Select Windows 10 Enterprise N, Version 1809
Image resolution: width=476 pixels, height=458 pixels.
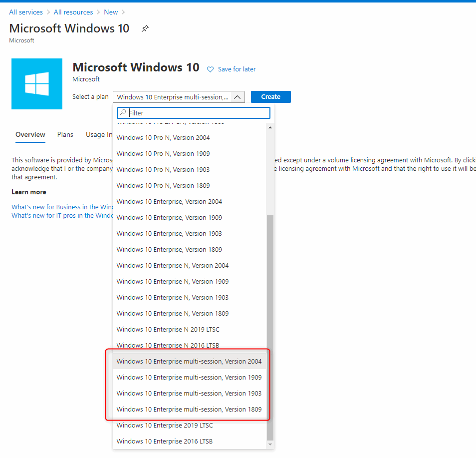190,313
